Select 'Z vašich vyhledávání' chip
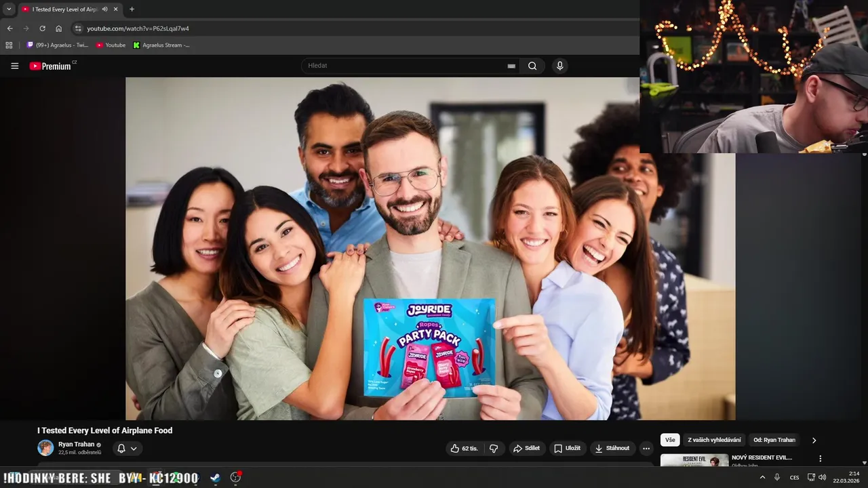This screenshot has height=488, width=868. [x=713, y=440]
